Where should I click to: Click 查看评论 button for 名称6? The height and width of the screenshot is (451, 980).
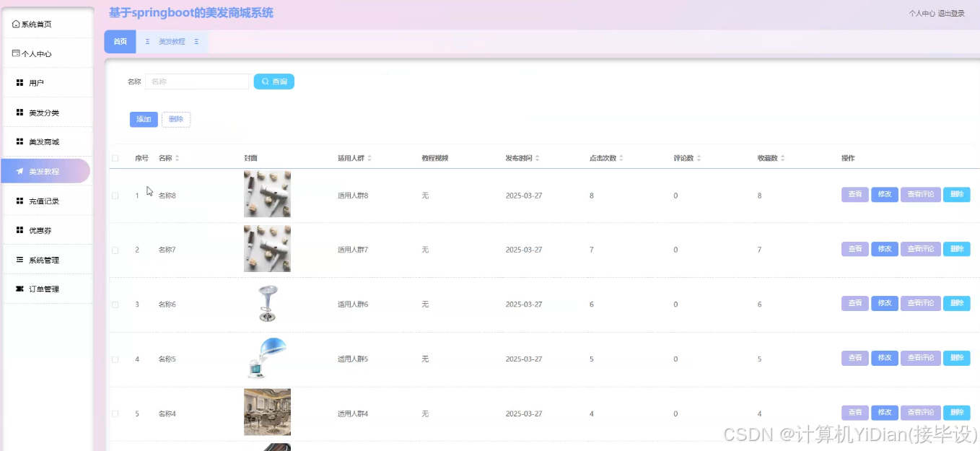(921, 303)
